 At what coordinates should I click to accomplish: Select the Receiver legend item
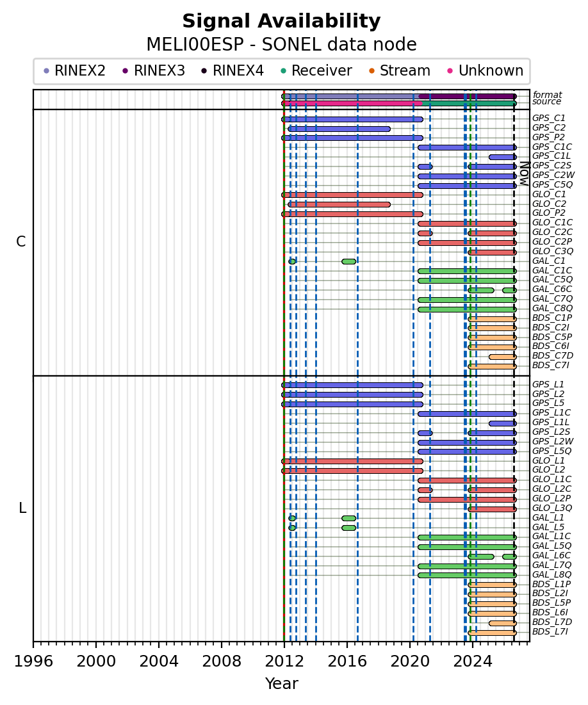coord(316,71)
